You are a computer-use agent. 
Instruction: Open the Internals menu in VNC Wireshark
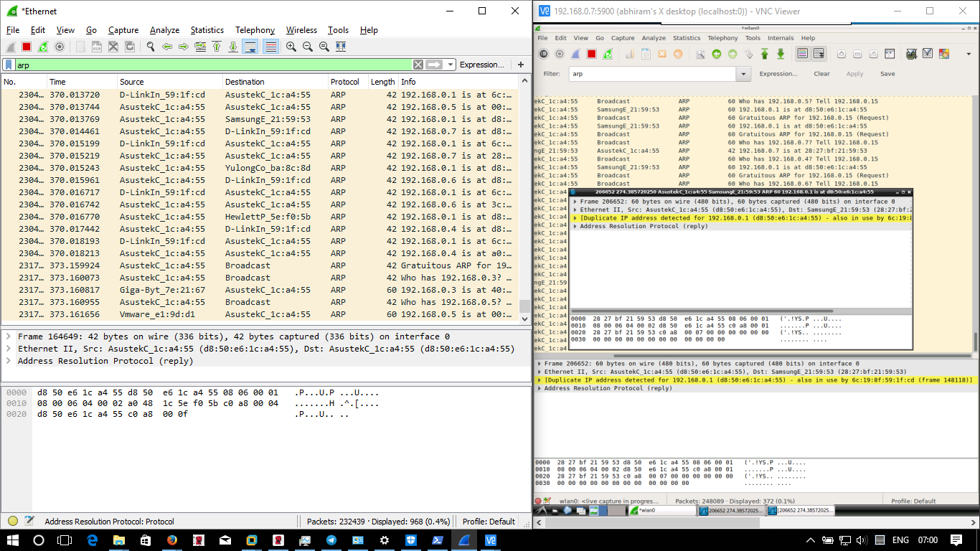[781, 38]
